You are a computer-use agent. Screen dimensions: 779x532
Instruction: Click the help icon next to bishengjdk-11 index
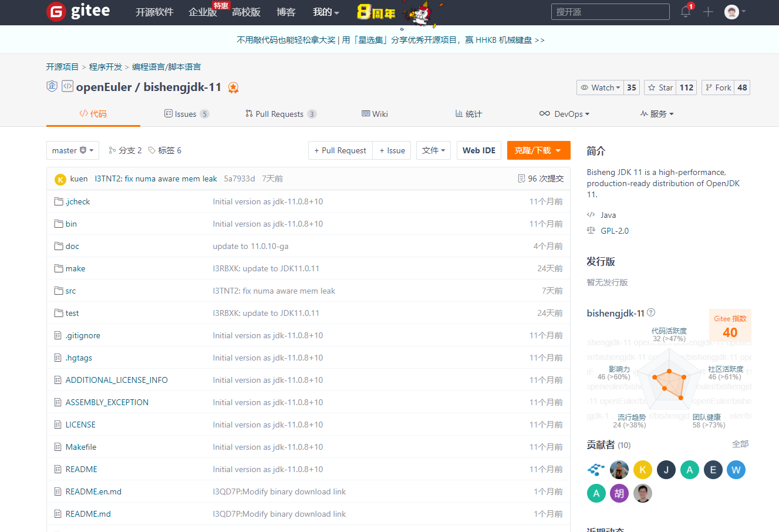651,313
